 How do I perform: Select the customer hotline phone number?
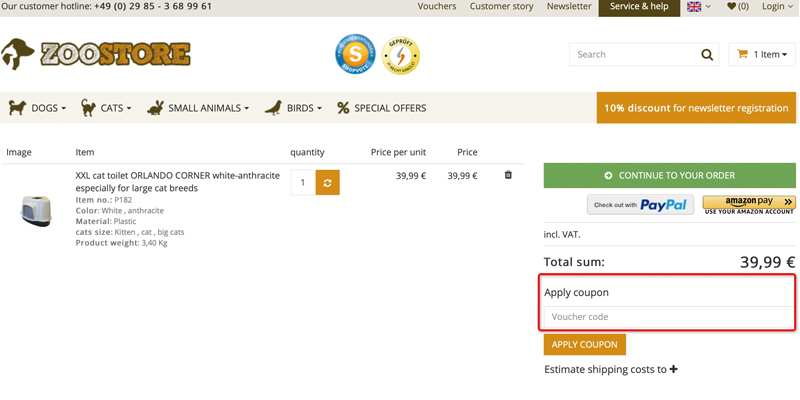153,7
